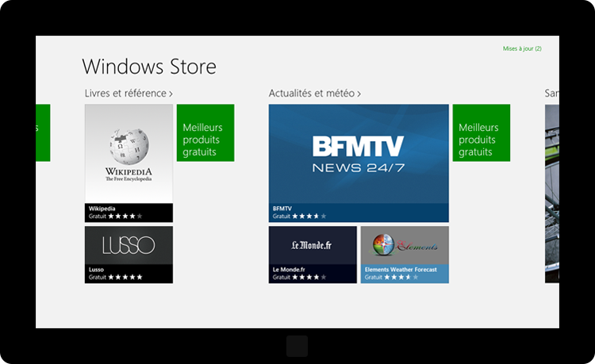
Task: Click chevron next to Livres et référence
Action: [x=171, y=94]
